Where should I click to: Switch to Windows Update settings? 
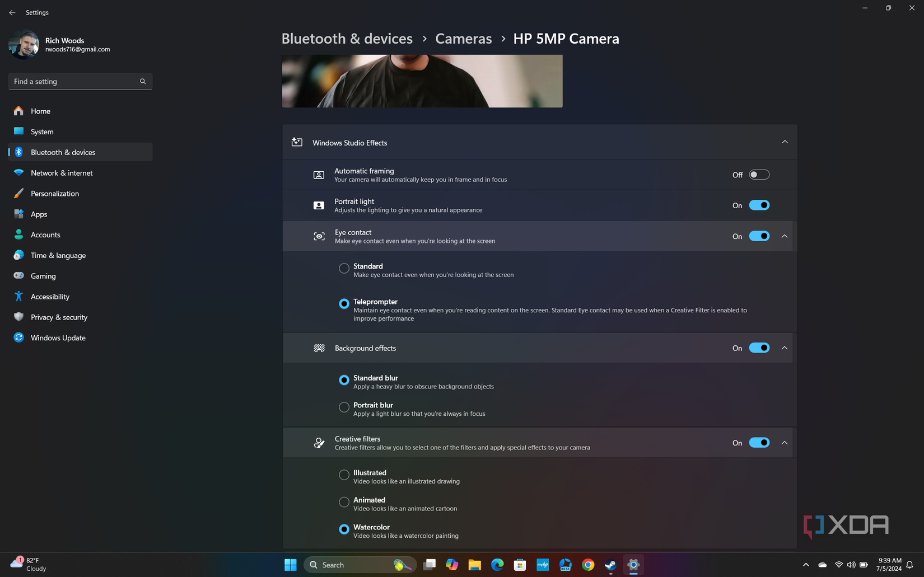coord(58,337)
